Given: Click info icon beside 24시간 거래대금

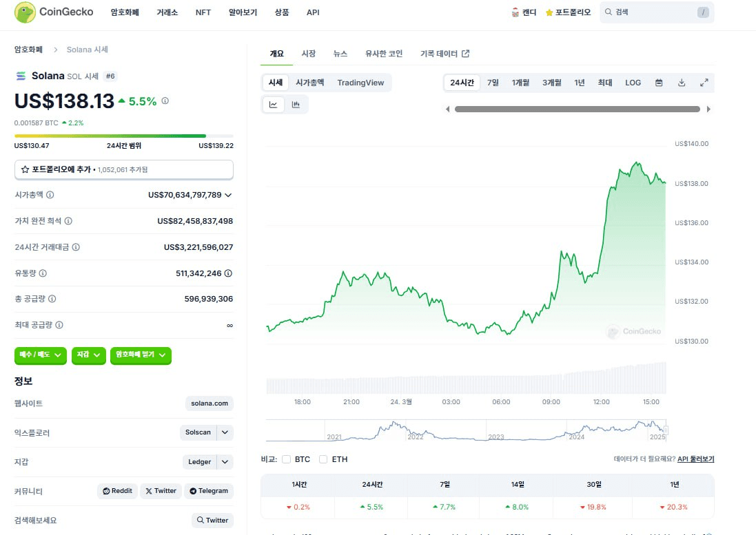Looking at the screenshot, I should 76,247.
